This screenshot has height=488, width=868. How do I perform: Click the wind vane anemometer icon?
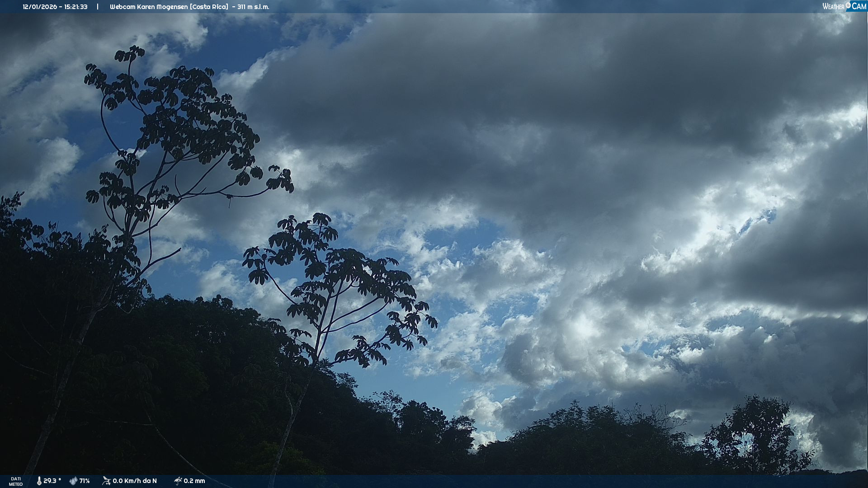[x=106, y=481]
